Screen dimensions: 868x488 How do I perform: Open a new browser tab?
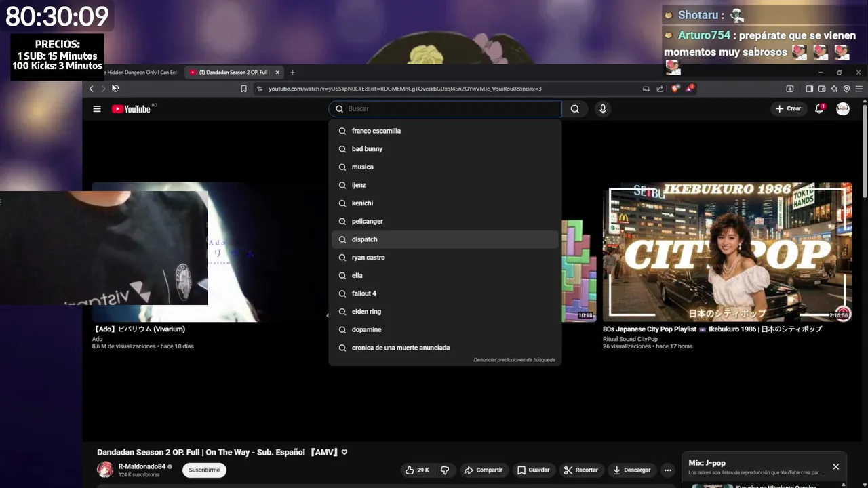tap(292, 73)
